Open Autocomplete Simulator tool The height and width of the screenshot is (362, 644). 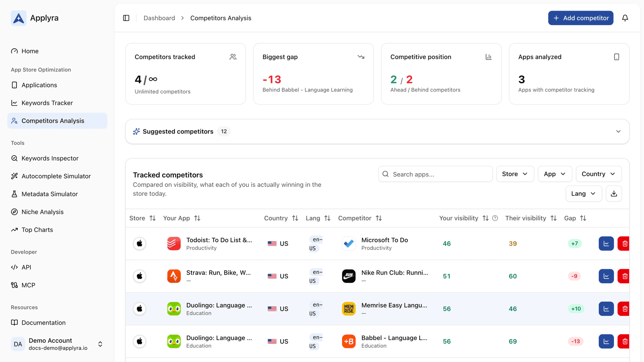(57, 176)
